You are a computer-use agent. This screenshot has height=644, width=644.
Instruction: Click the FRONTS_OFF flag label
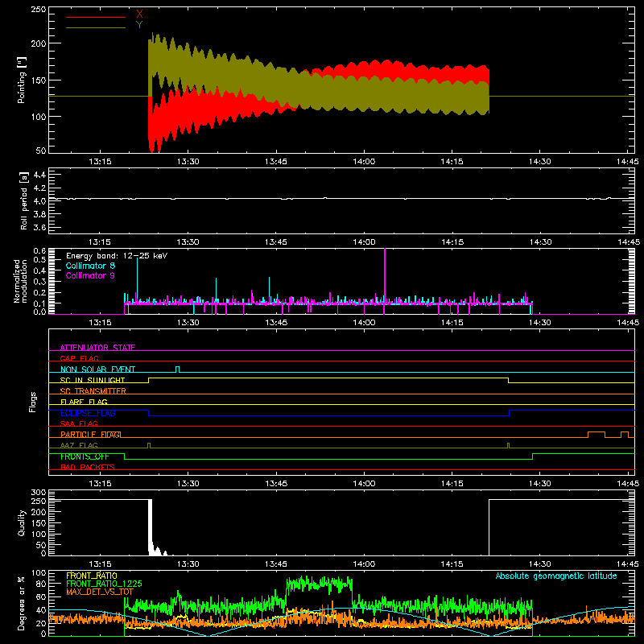pos(85,456)
